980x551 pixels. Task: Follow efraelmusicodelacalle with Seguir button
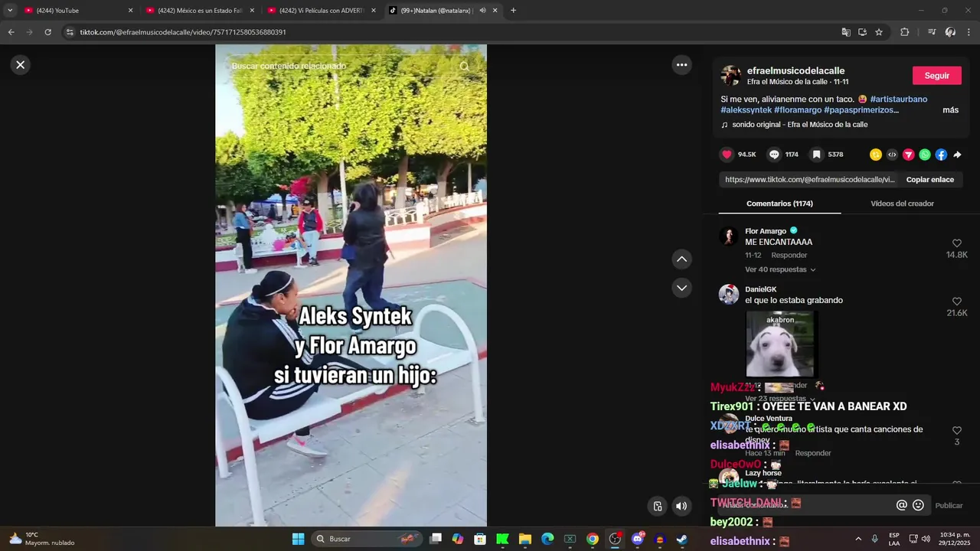(936, 76)
